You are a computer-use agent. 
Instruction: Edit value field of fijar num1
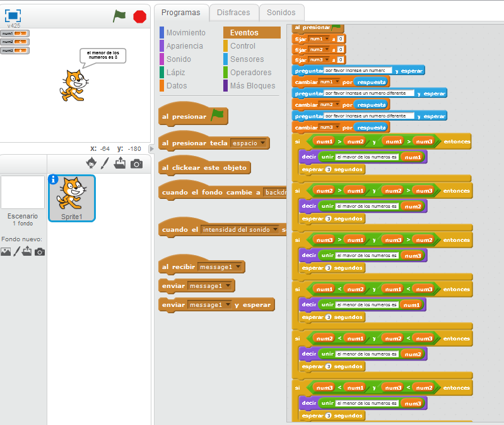341,39
